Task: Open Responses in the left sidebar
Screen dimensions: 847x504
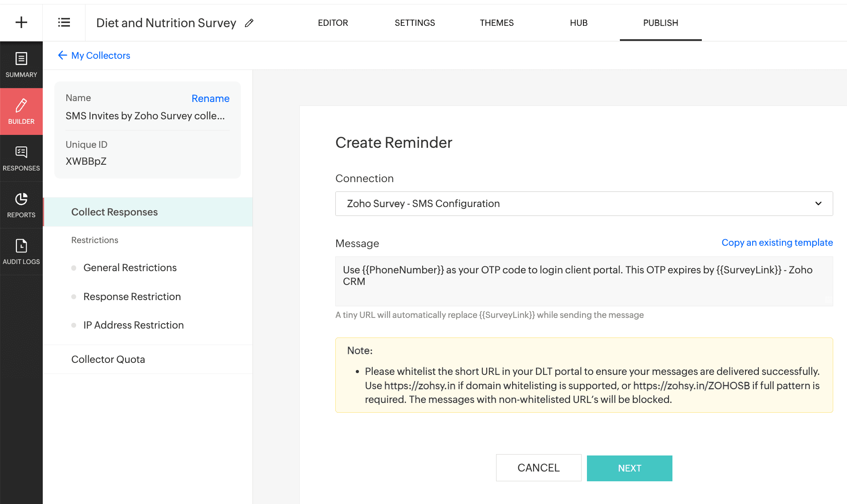Action: (x=21, y=159)
